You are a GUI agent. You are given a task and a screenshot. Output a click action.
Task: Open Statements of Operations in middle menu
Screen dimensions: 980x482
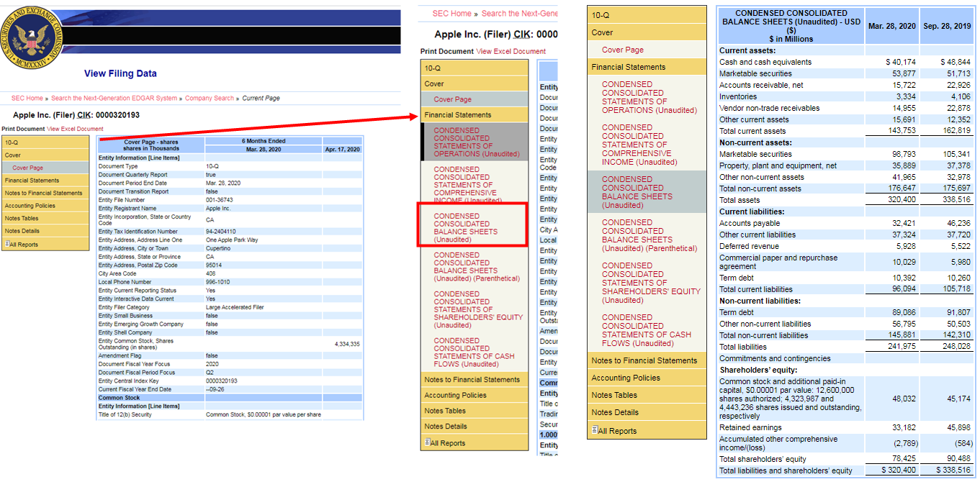click(476, 142)
